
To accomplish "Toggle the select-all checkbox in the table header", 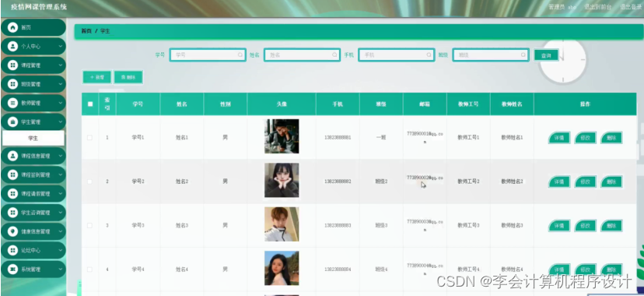I will coord(90,104).
